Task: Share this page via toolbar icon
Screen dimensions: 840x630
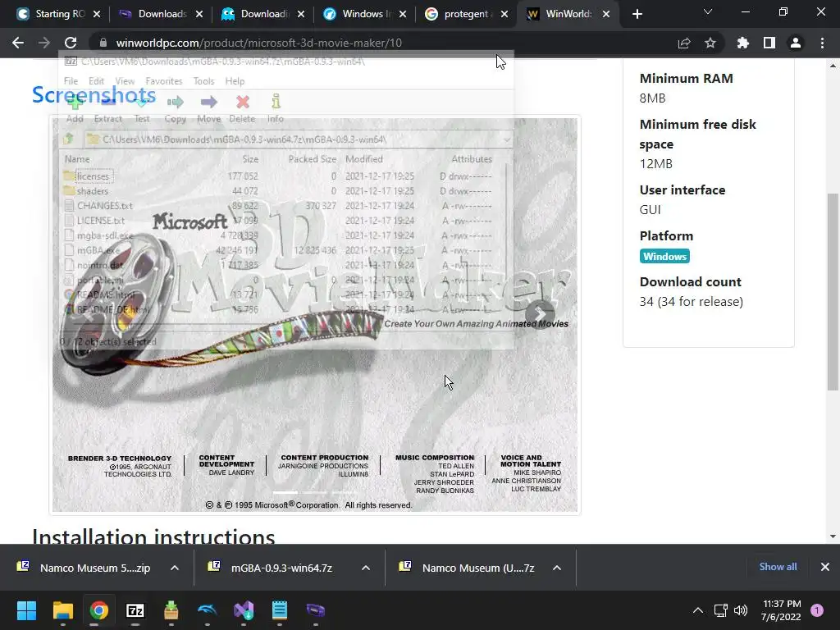Action: click(x=684, y=43)
